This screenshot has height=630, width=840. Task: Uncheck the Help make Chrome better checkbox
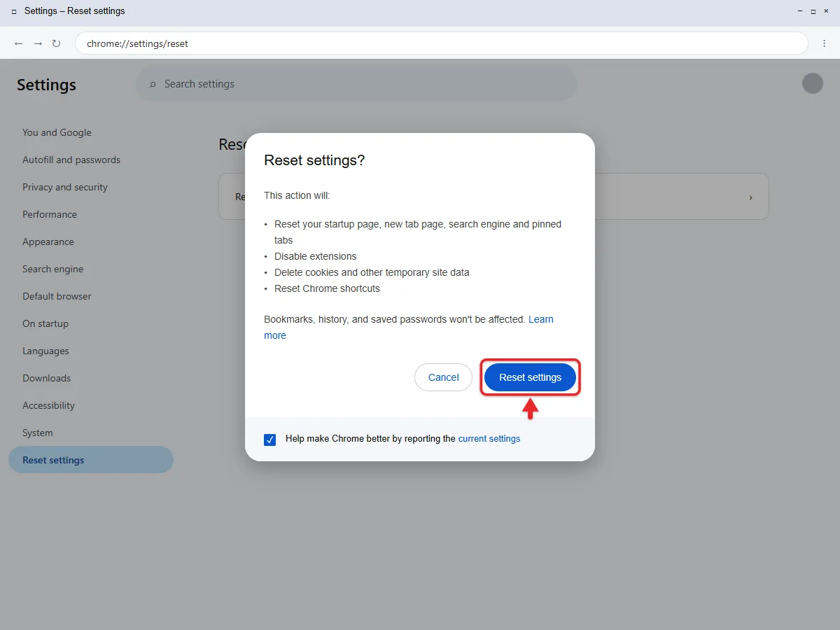click(270, 440)
